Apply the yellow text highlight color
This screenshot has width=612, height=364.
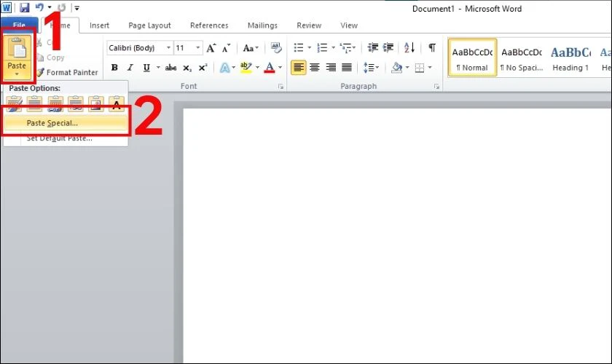pos(246,68)
